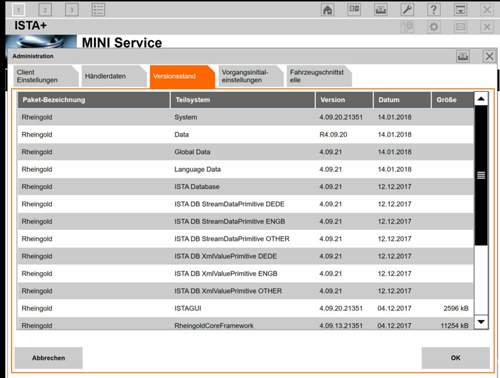Open Fahrzeugschnittstelle tab

pos(318,76)
